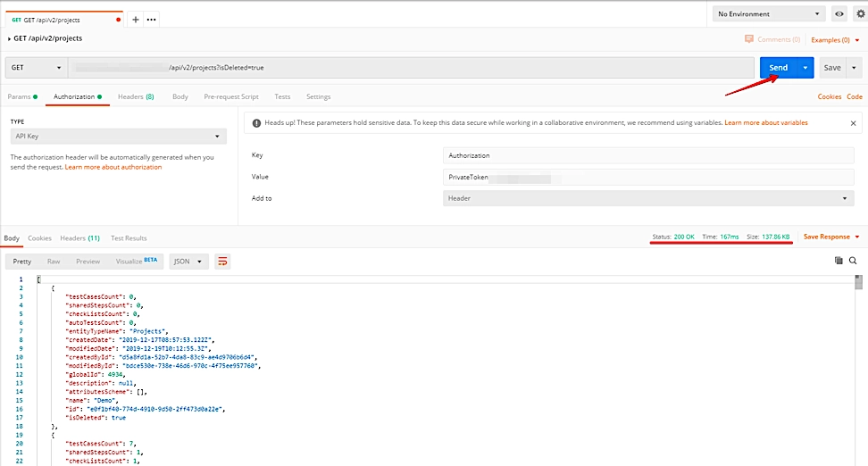Select the Pretty response view
This screenshot has width=868, height=466.
tap(22, 262)
